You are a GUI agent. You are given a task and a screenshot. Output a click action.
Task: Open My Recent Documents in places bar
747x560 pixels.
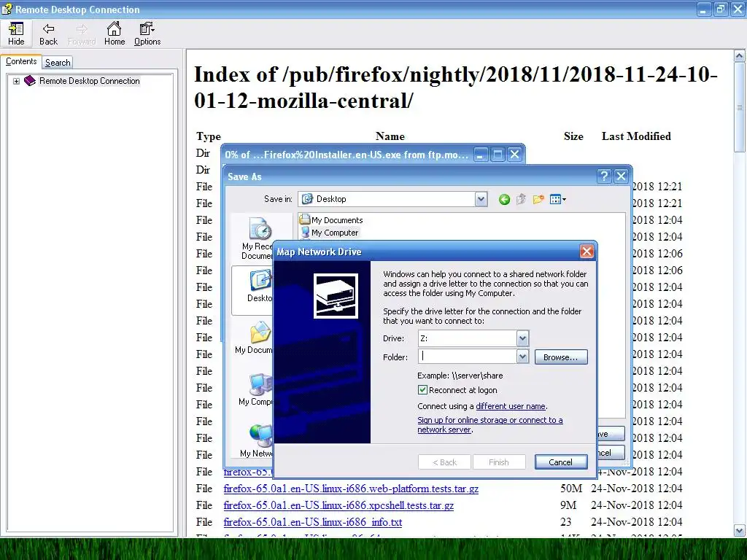coord(258,238)
